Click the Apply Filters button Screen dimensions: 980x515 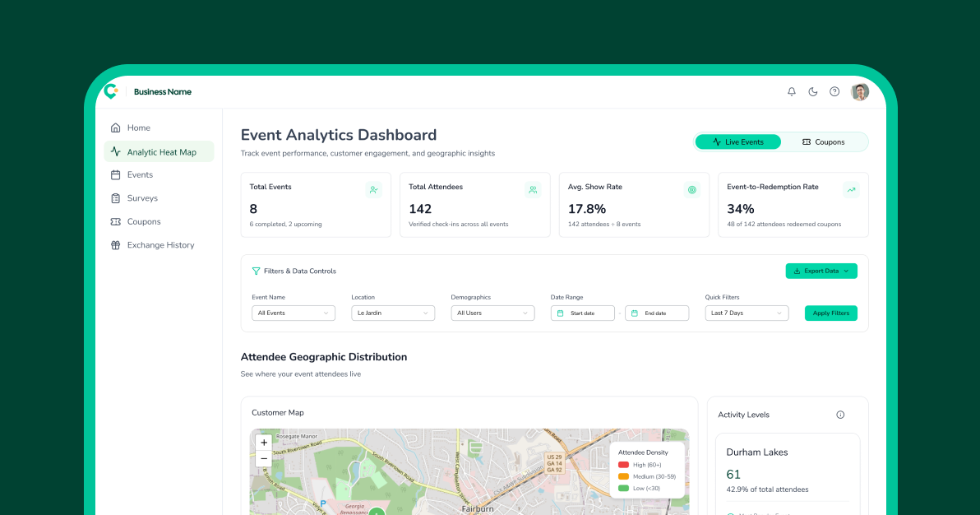830,313
